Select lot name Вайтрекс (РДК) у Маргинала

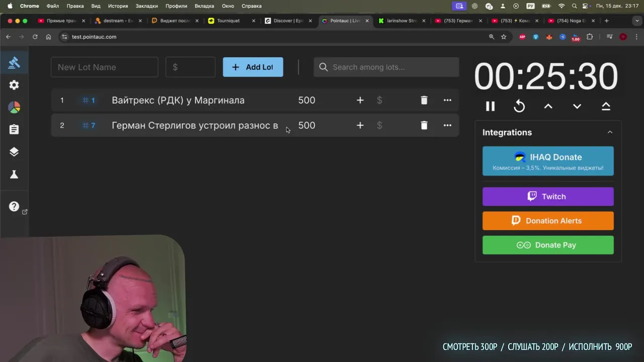point(178,100)
